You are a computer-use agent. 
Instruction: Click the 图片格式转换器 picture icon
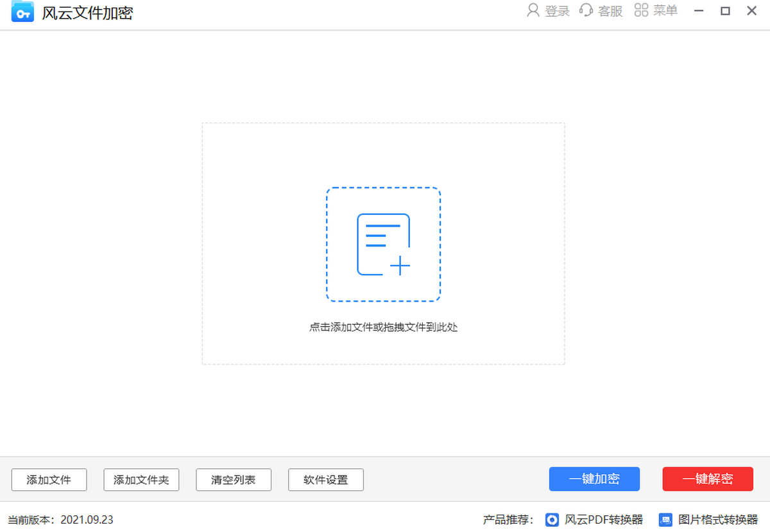(x=666, y=519)
